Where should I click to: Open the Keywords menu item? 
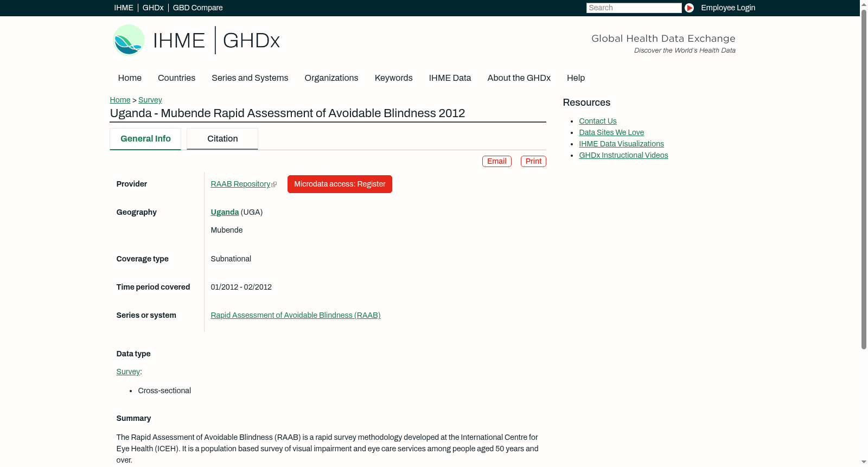[393, 78]
